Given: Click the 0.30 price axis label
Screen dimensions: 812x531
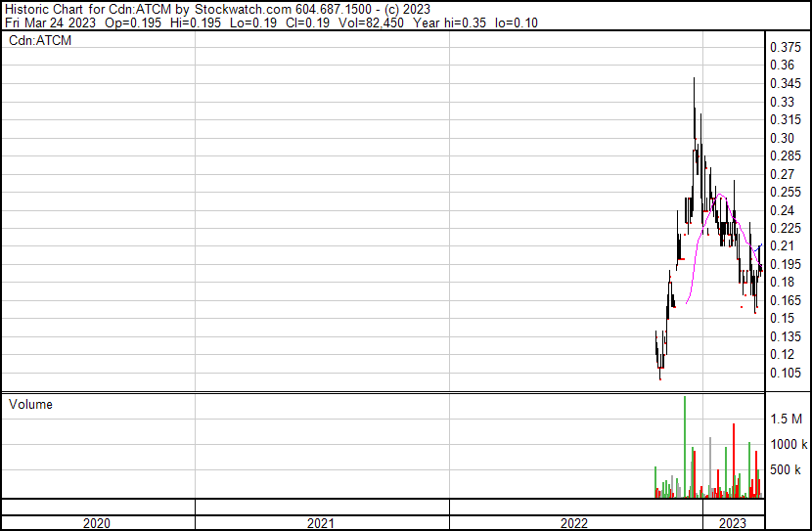Looking at the screenshot, I should pos(782,138).
